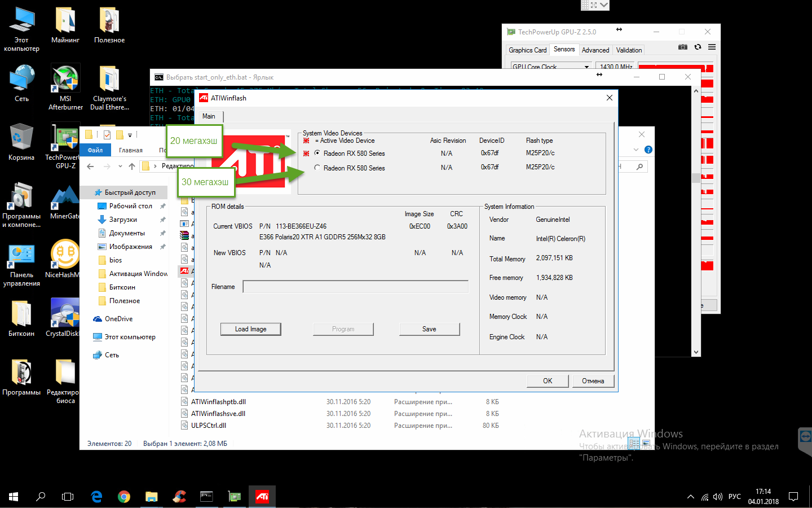This screenshot has height=508, width=812.
Task: Click the cmd window's scroll-up arrow
Action: point(696,91)
